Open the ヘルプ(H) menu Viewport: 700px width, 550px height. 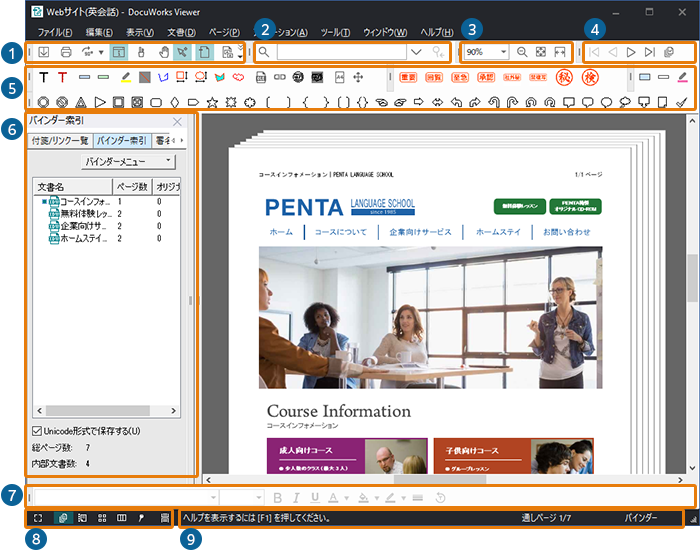(x=437, y=32)
